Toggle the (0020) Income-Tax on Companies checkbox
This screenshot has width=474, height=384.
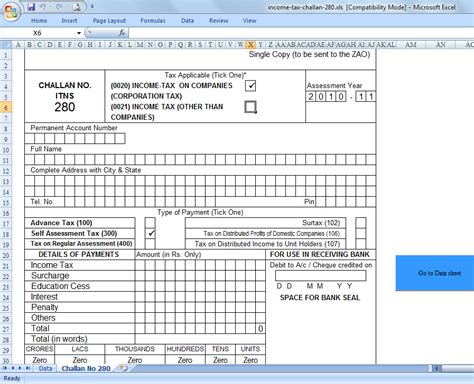pos(250,86)
